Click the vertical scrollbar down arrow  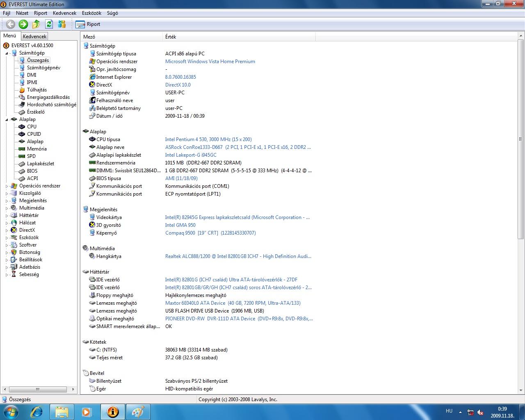pyautogui.click(x=521, y=391)
